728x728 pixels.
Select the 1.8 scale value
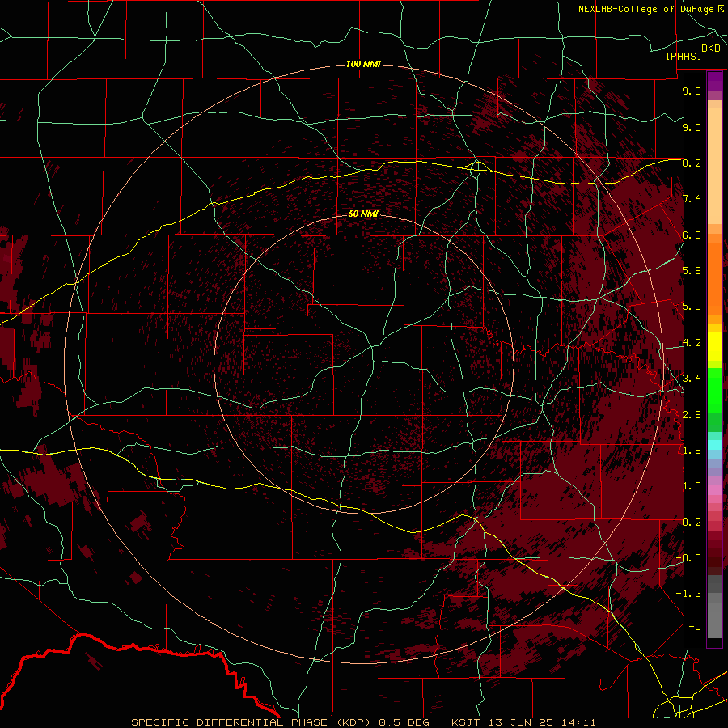692,451
